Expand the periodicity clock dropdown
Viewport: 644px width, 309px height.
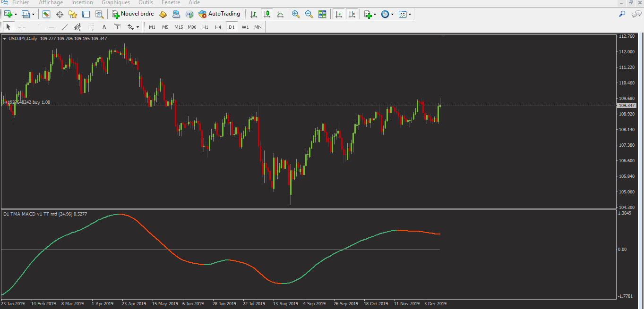tap(392, 14)
